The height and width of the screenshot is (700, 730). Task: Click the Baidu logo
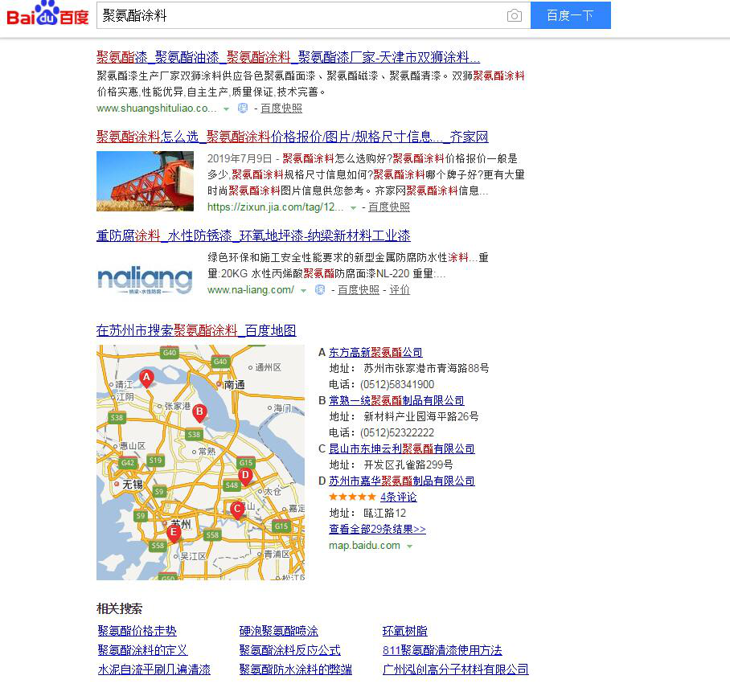pos(48,14)
